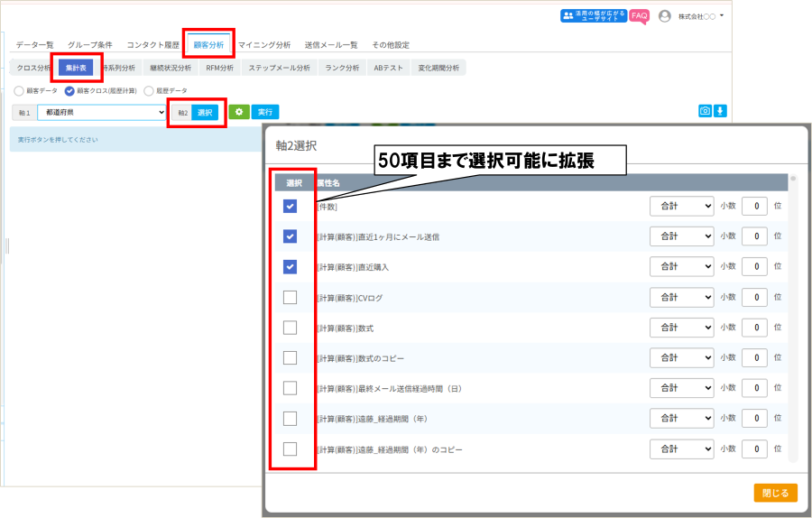
Task: Open 合計 dropdown for CVログ row
Action: click(x=681, y=297)
